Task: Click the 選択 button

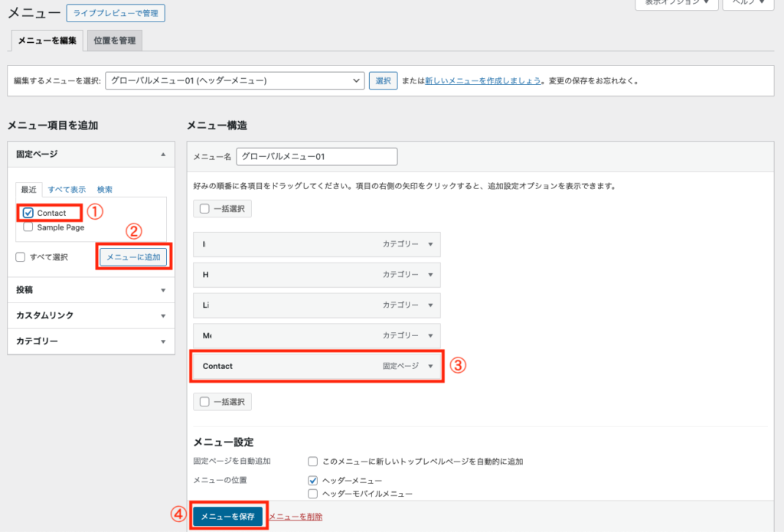Action: tap(383, 80)
